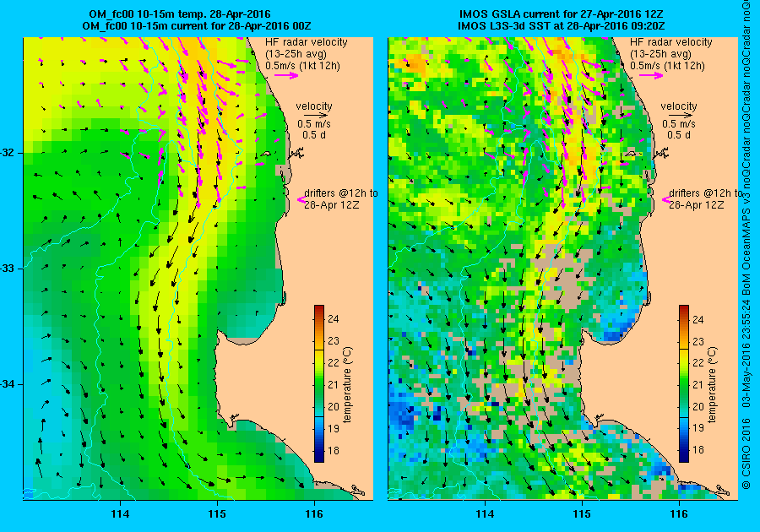Click the 'IMOS GSLA current for 27-Apr-2016 12Z' title

562,14
